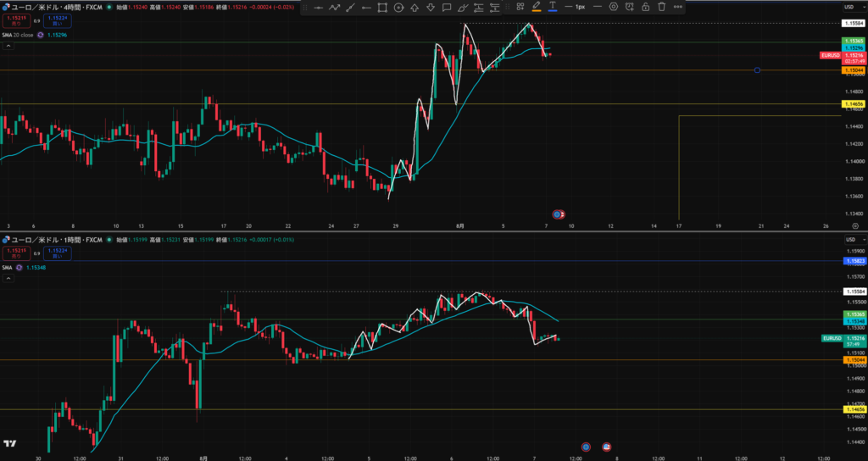Click the 1.15584 white price label on 4-hour chart
The width and height of the screenshot is (868, 461).
point(854,23)
